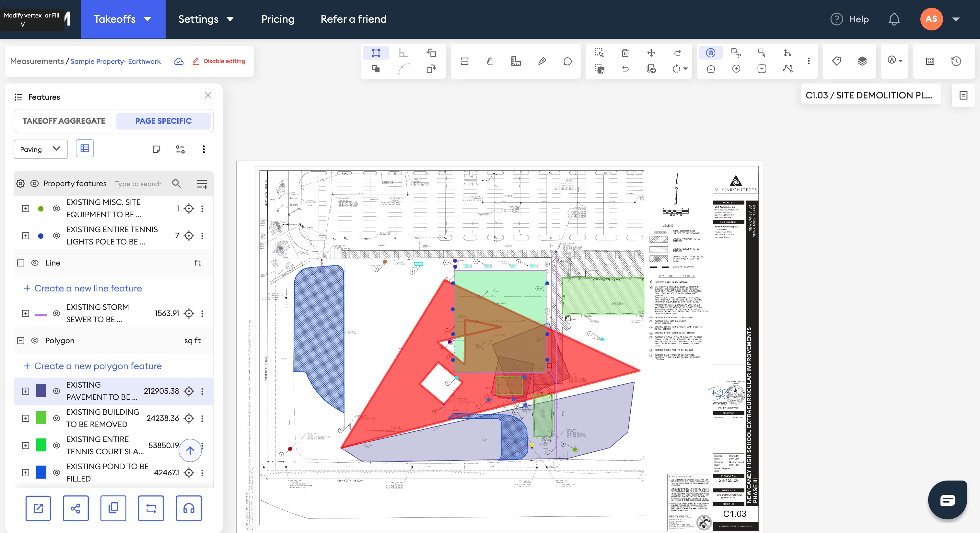Select the hand pan tool
Image resolution: width=980 pixels, height=533 pixels.
pos(490,61)
